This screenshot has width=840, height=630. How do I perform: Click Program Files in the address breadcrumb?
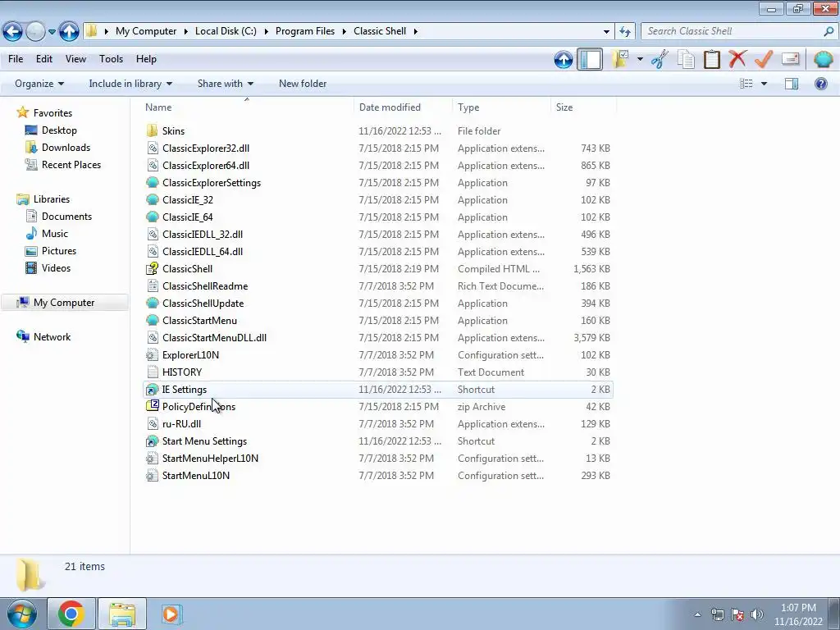[305, 31]
